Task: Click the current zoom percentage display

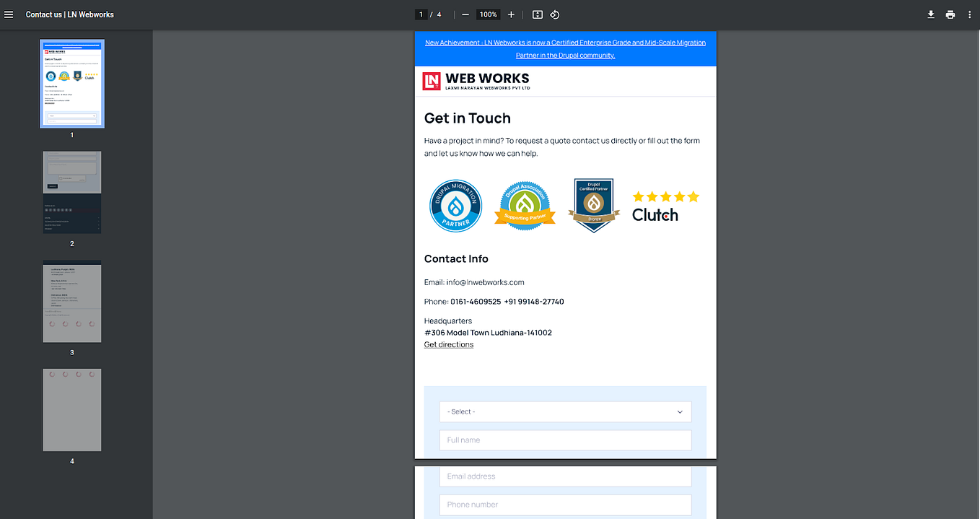Action: [488, 14]
